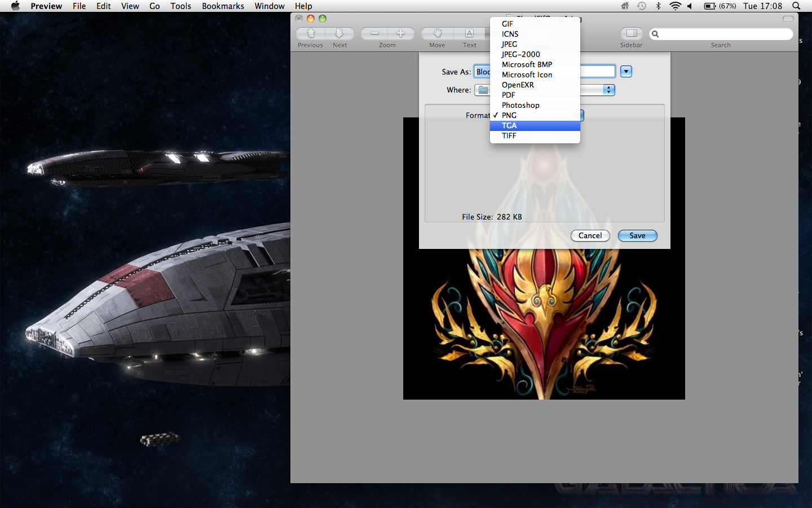This screenshot has width=812, height=508.
Task: Click the toolbar toggle pill button
Action: coord(788,19)
